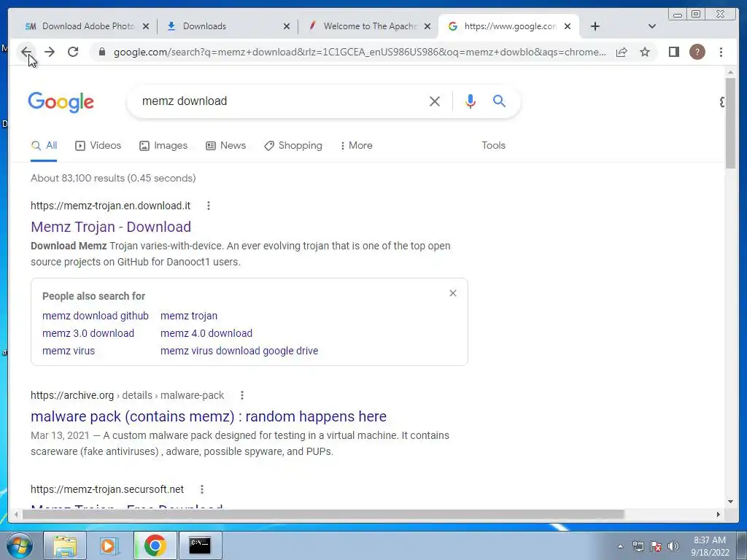Viewport: 747px width, 560px height.
Task: Bookmark this page with the star
Action: tap(645, 52)
